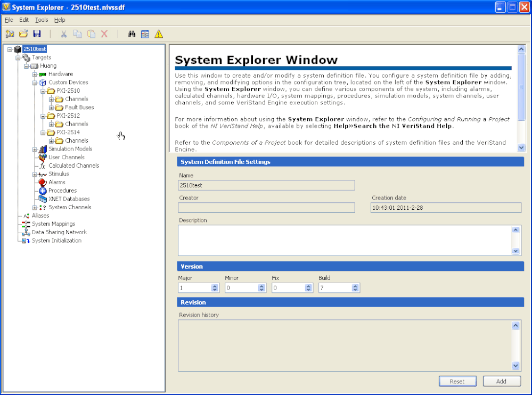Click the Open file toolbar icon
The height and width of the screenshot is (395, 532).
[x=23, y=34]
